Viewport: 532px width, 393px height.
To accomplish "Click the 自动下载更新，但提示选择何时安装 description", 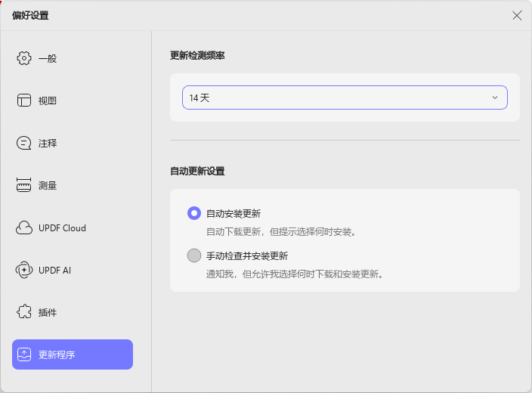I will click(281, 232).
